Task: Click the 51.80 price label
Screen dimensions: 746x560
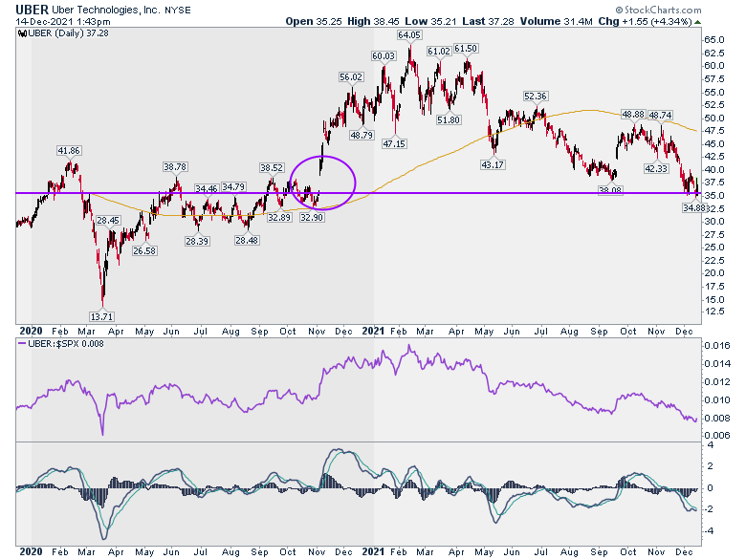Action: [x=449, y=119]
